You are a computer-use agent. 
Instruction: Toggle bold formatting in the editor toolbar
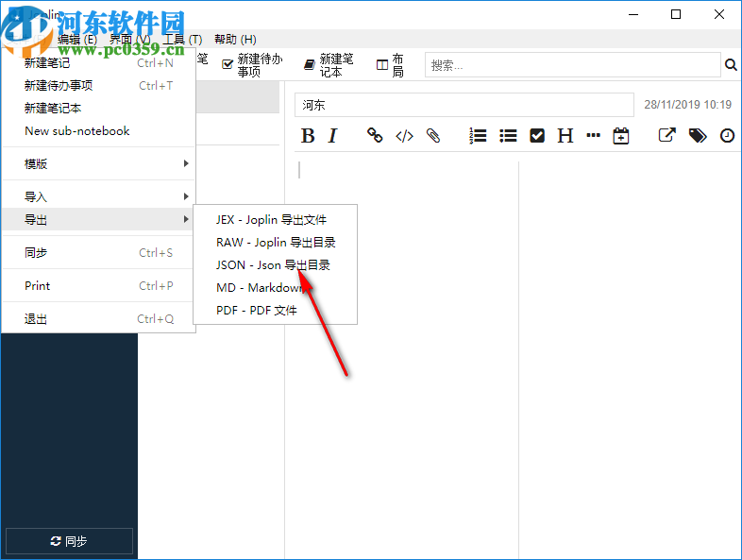308,136
